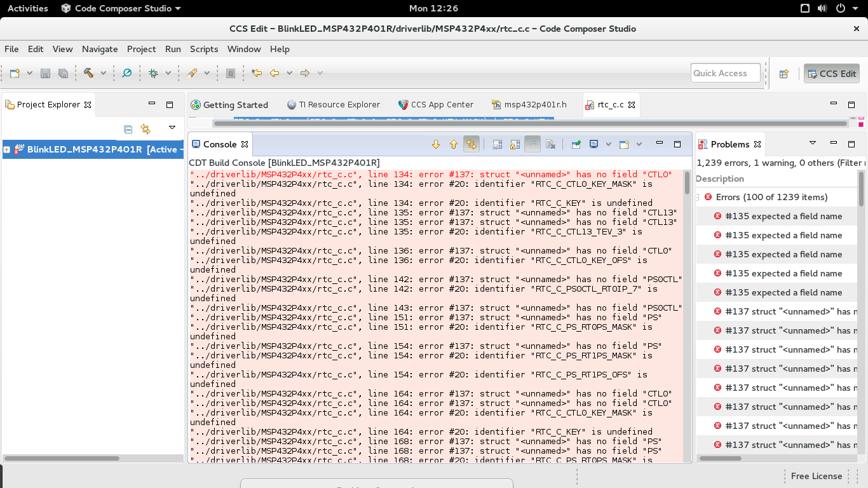Open the Project Explorer view menu triangle
The height and width of the screenshot is (488, 868).
click(x=172, y=128)
